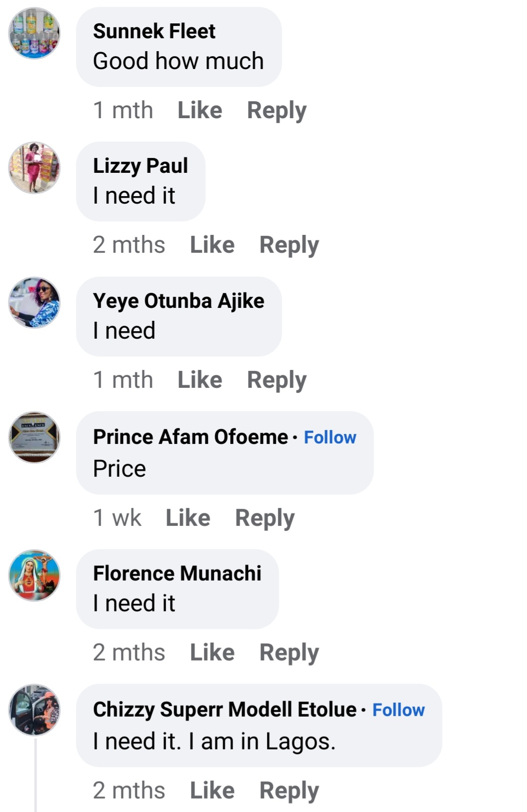Viewport: 527px width, 812px height.
Task: Open Prince Afam Ofoeme's profile picture
Action: click(34, 438)
